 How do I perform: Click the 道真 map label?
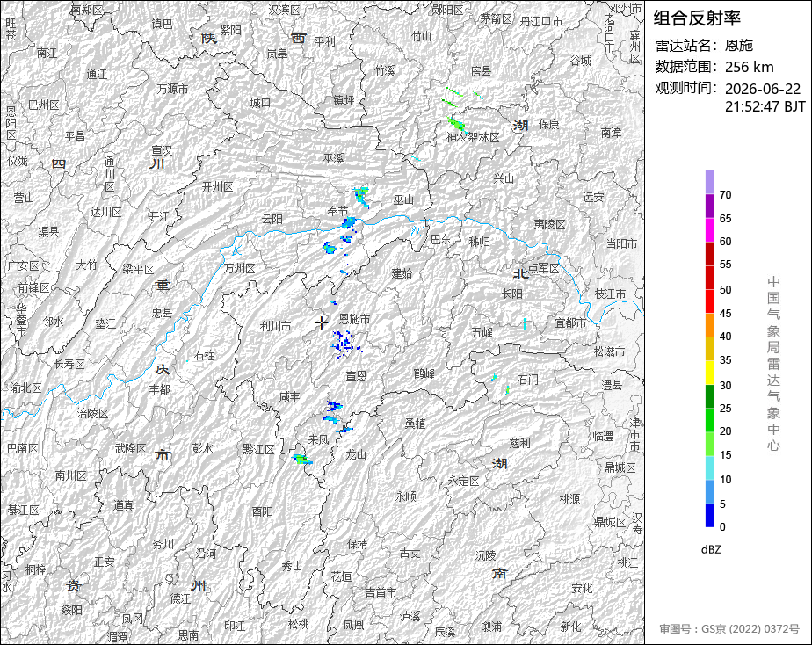point(123,505)
